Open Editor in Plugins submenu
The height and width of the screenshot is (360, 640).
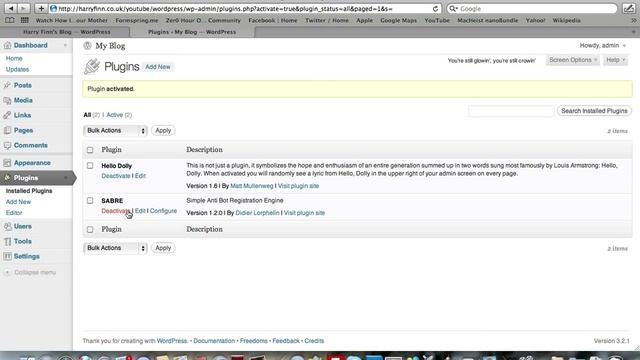[14, 213]
